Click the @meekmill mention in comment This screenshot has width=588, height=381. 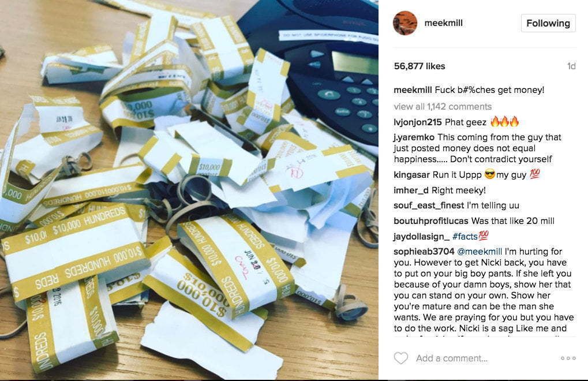tap(480, 252)
